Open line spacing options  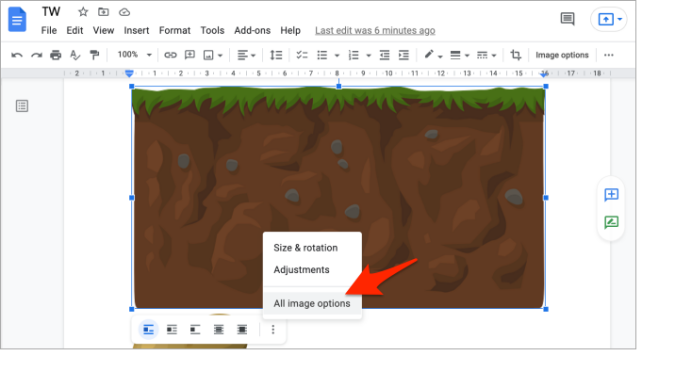click(x=276, y=55)
